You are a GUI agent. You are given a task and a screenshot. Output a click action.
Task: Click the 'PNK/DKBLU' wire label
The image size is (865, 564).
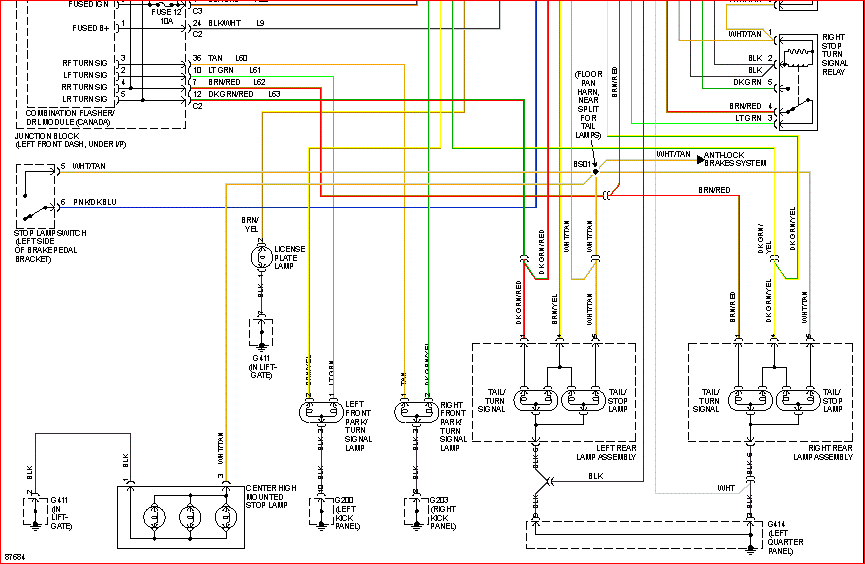click(x=95, y=202)
